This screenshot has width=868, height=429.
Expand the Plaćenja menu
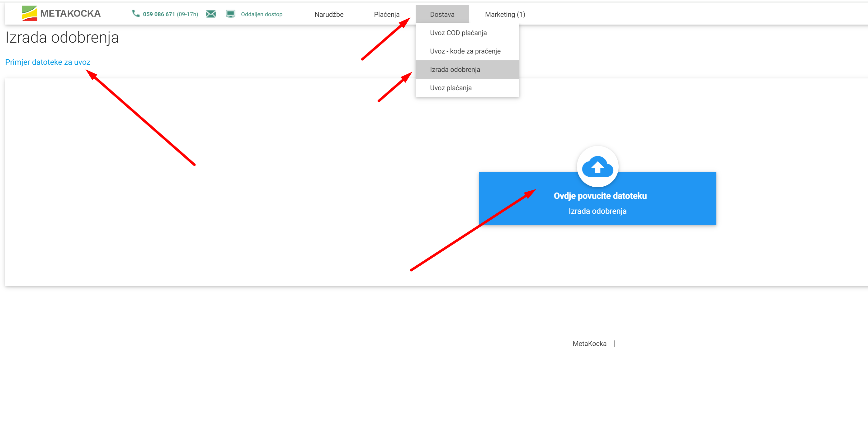pyautogui.click(x=386, y=15)
